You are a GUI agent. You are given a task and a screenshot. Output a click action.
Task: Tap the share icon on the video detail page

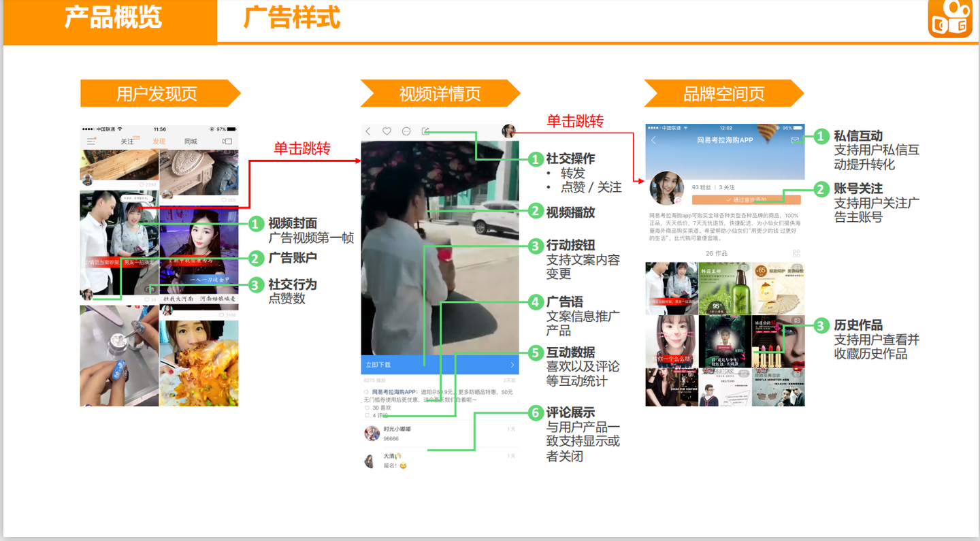coord(426,131)
